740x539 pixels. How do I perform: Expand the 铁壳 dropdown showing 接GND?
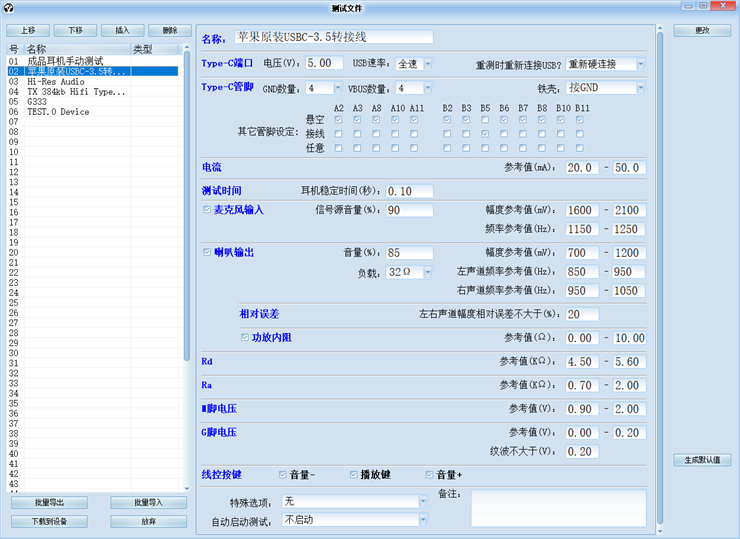pyautogui.click(x=639, y=88)
